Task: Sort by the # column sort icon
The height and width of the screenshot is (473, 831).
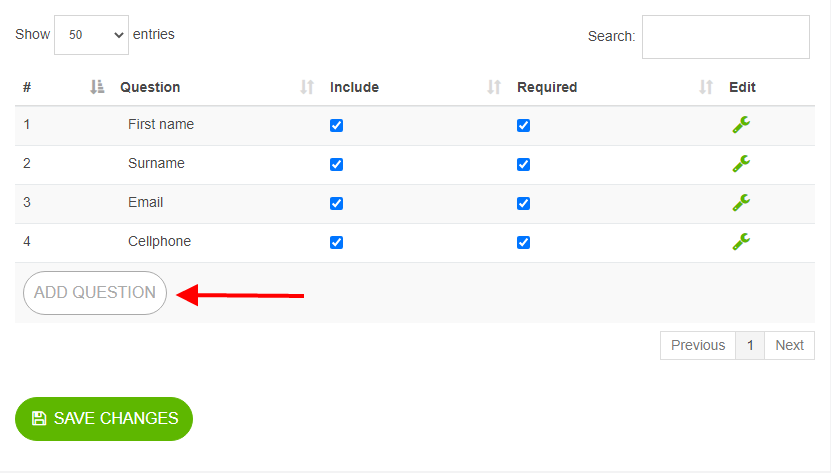Action: point(97,87)
